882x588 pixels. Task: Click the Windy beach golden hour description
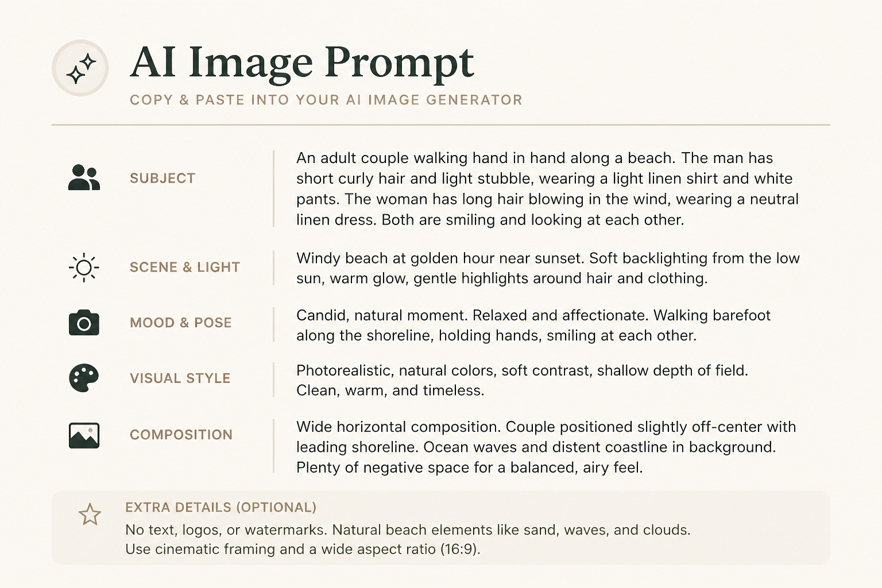coord(548,268)
